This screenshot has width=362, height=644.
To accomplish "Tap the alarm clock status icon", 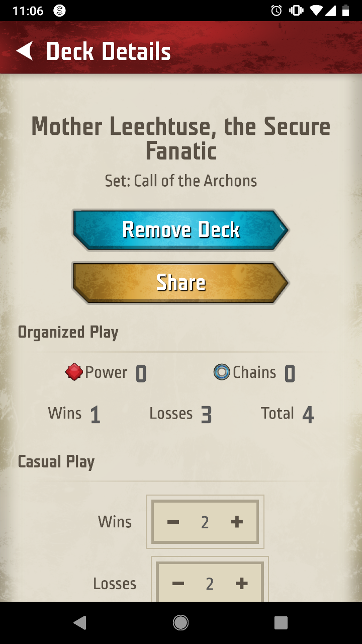I will tap(277, 11).
